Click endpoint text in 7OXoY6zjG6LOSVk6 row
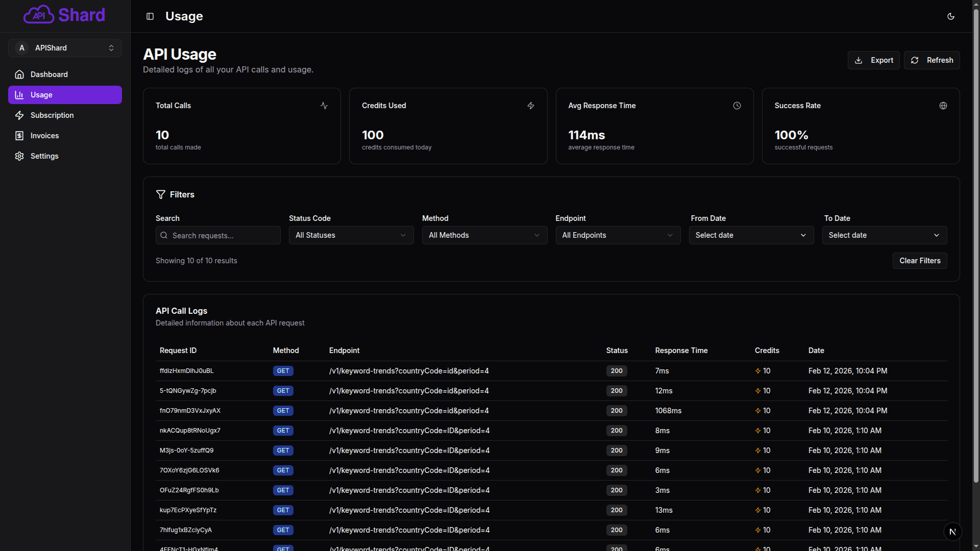Viewport: 980px width, 551px height. [409, 470]
